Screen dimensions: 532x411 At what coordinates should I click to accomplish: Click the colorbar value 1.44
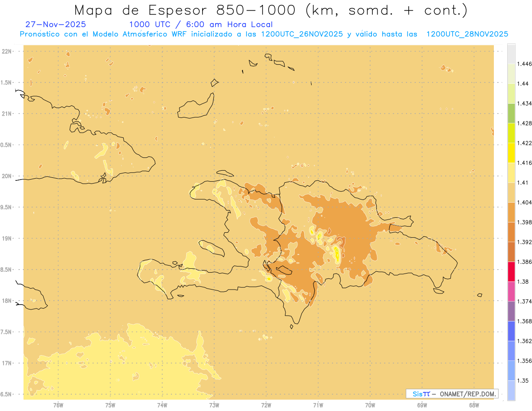pyautogui.click(x=523, y=83)
